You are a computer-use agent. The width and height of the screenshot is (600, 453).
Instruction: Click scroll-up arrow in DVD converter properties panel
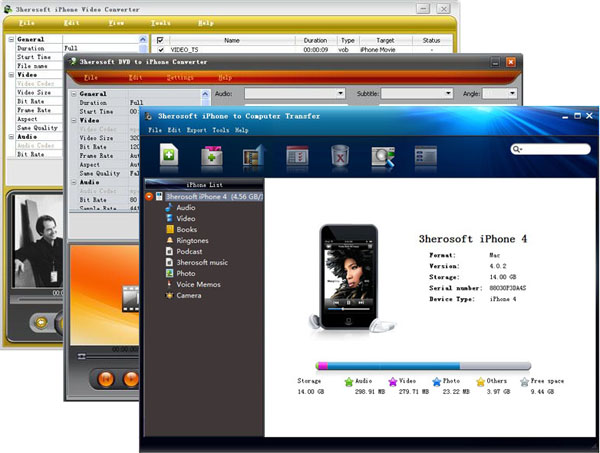(205, 94)
